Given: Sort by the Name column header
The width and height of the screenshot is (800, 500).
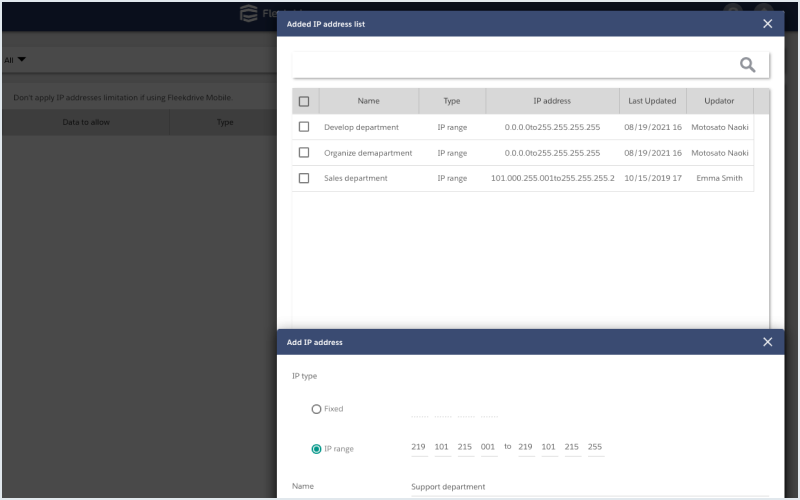Looking at the screenshot, I should (369, 101).
